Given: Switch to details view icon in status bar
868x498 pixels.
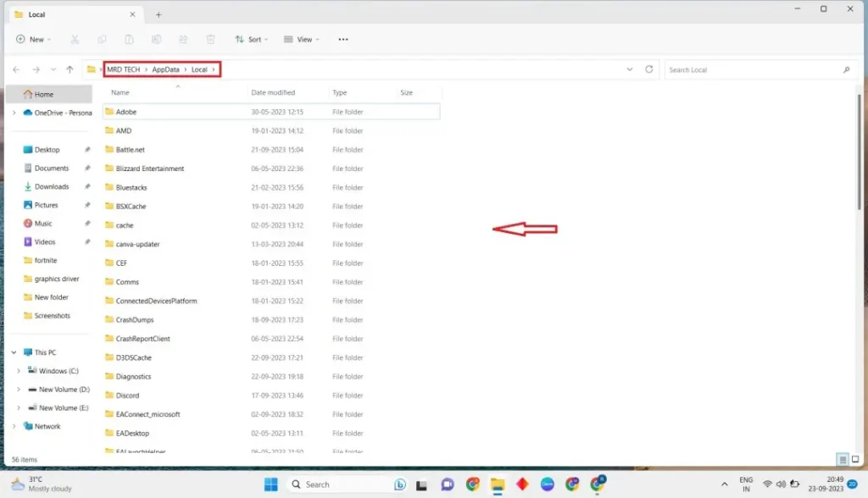Looking at the screenshot, I should [843, 459].
